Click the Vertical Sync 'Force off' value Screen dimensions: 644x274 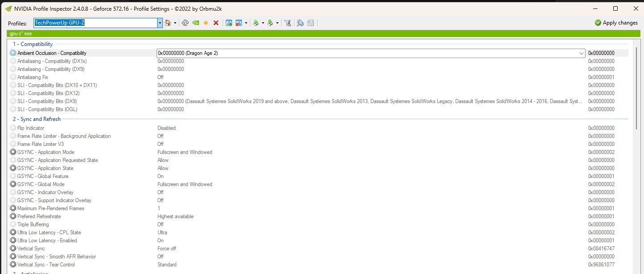pyautogui.click(x=167, y=249)
